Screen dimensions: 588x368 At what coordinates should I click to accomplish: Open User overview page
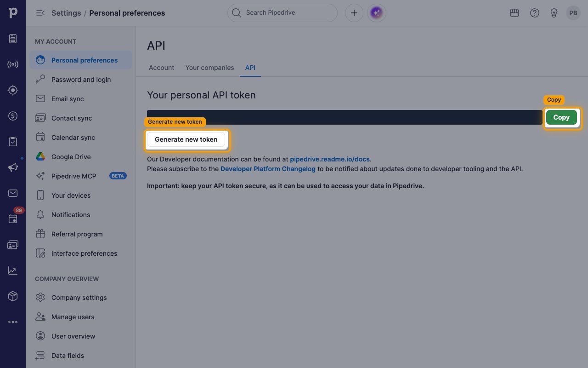click(x=81, y=336)
